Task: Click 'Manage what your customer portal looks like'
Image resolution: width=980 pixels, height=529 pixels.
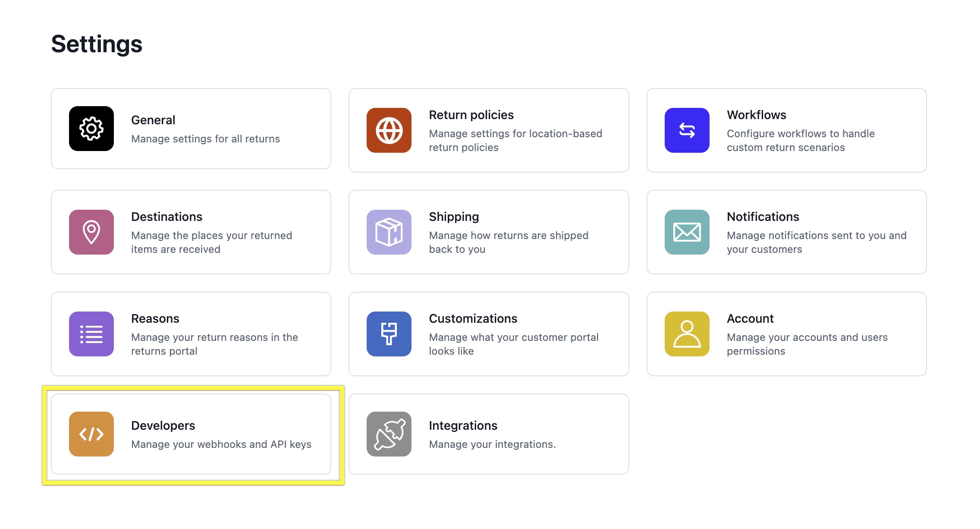Action: point(514,344)
